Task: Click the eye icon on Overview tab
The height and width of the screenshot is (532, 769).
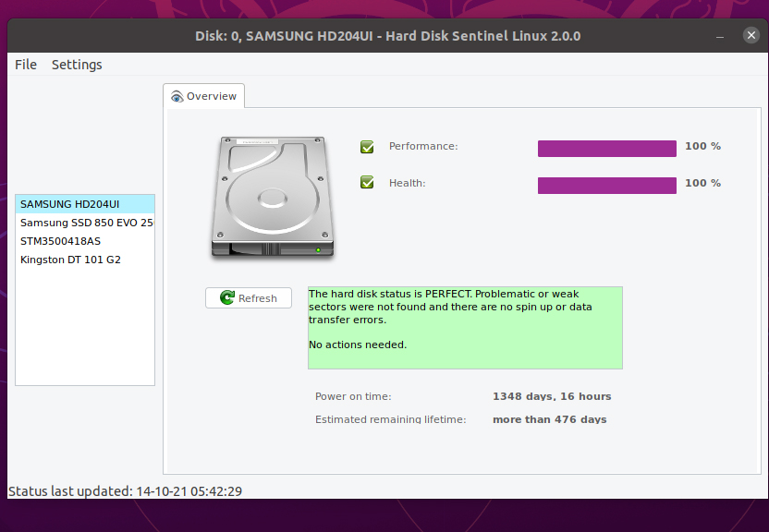Action: 177,96
